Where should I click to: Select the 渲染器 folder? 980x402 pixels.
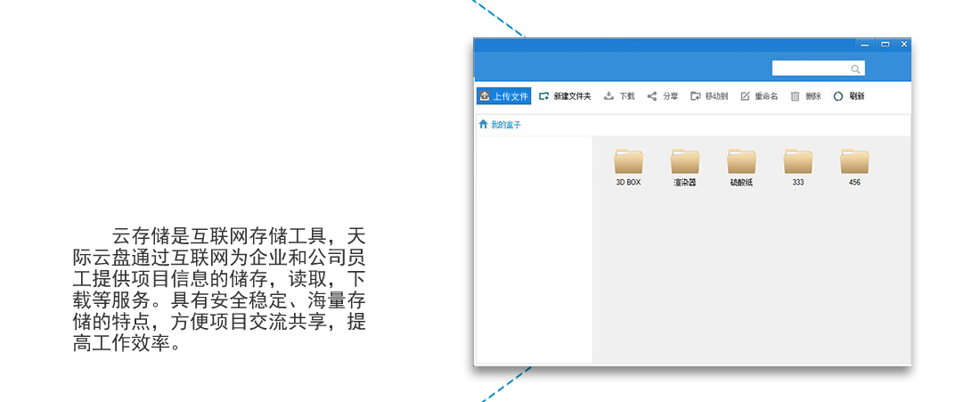(685, 168)
